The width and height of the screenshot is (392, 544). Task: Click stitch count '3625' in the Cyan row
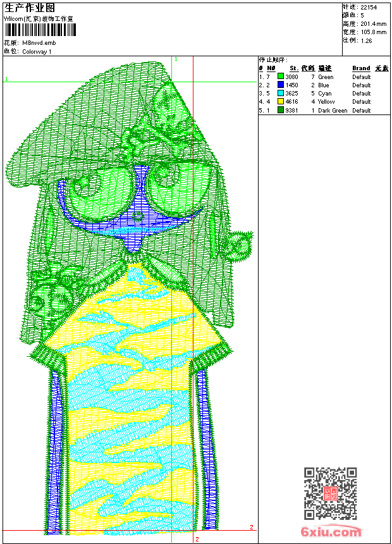(x=291, y=94)
